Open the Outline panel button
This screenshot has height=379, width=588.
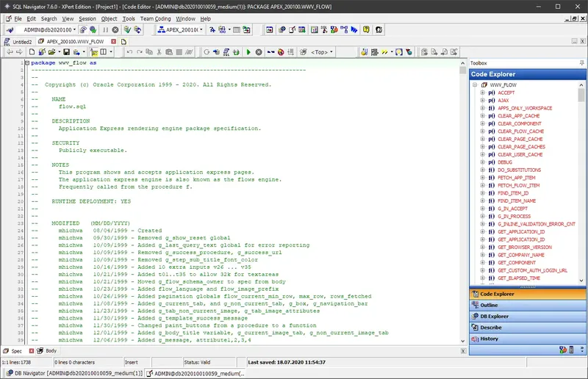pyautogui.click(x=527, y=305)
